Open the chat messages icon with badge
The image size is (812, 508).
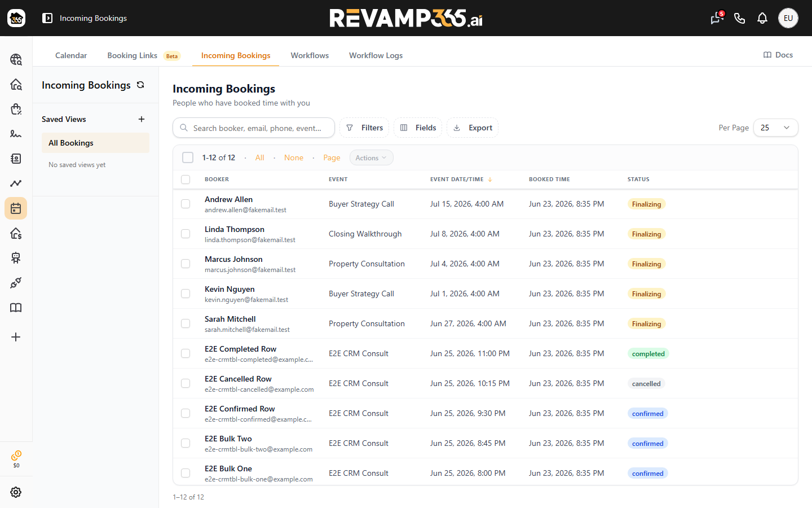pos(717,18)
